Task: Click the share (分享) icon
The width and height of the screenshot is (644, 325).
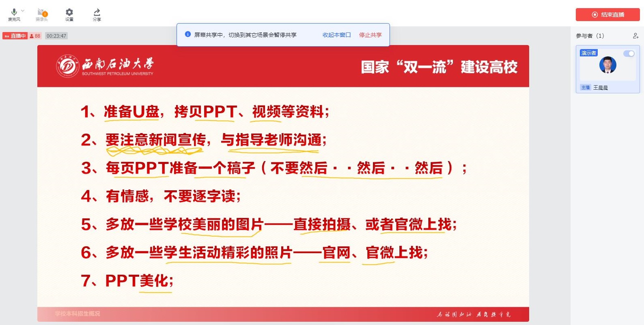Action: (97, 13)
